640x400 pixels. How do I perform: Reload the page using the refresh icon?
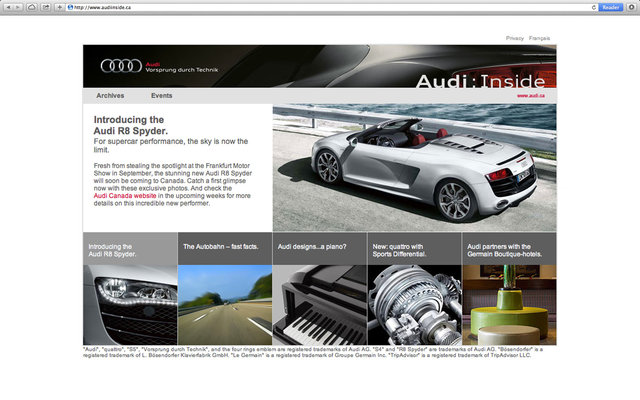593,7
